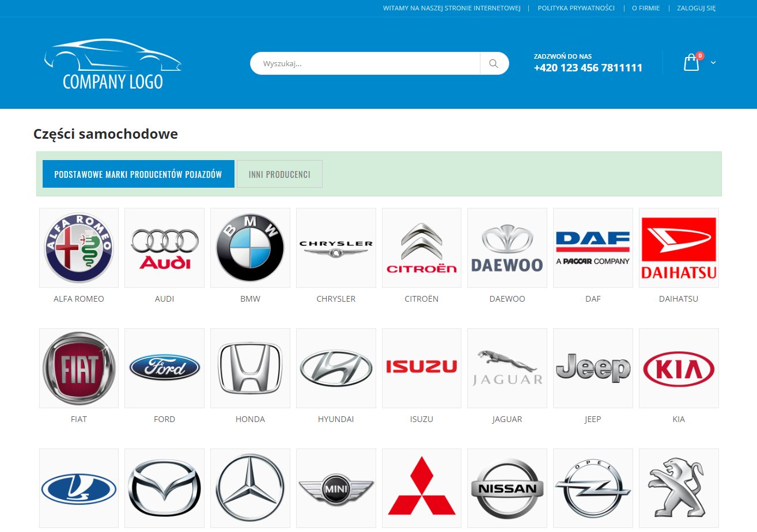The height and width of the screenshot is (532, 757).
Task: Open the red Daihatsu logo
Action: pos(679,248)
